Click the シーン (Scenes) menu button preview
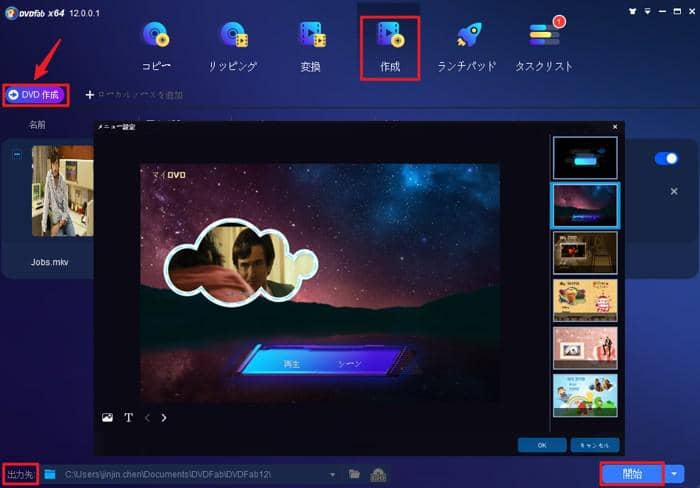The height and width of the screenshot is (488, 700). tap(349, 364)
